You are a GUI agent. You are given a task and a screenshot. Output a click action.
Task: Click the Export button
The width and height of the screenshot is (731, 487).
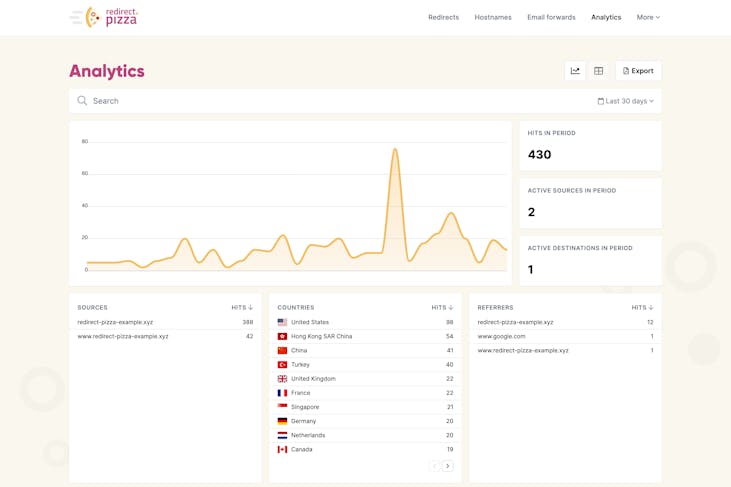(638, 71)
